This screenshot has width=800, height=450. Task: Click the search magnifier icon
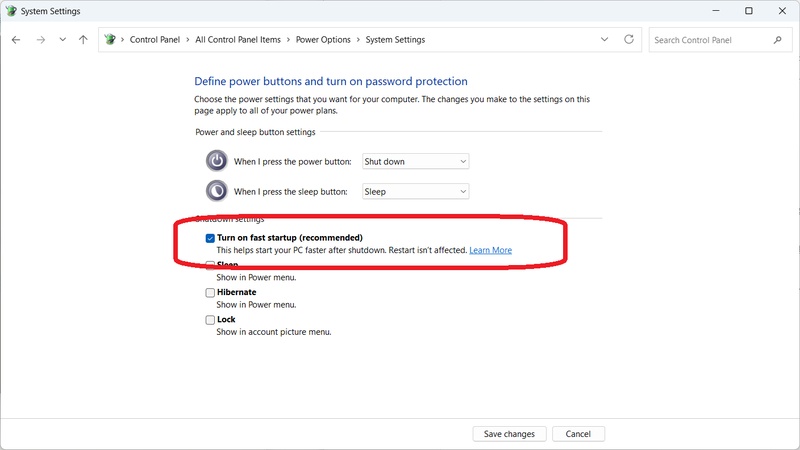(777, 40)
